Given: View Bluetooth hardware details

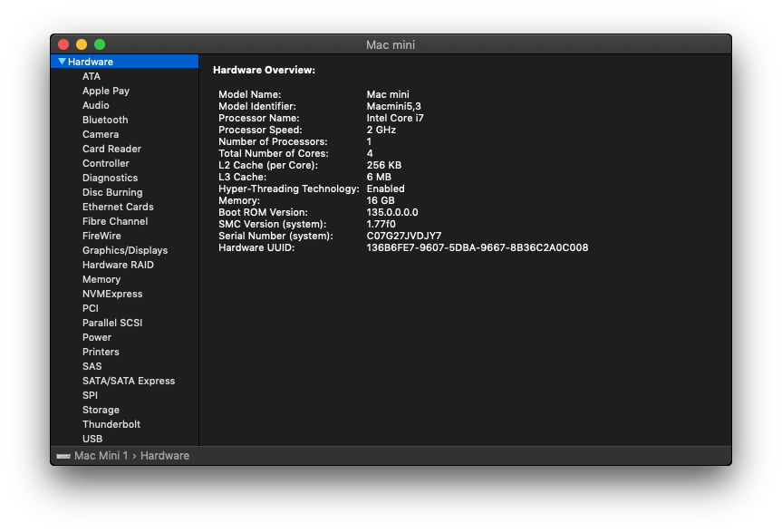Looking at the screenshot, I should coord(104,120).
